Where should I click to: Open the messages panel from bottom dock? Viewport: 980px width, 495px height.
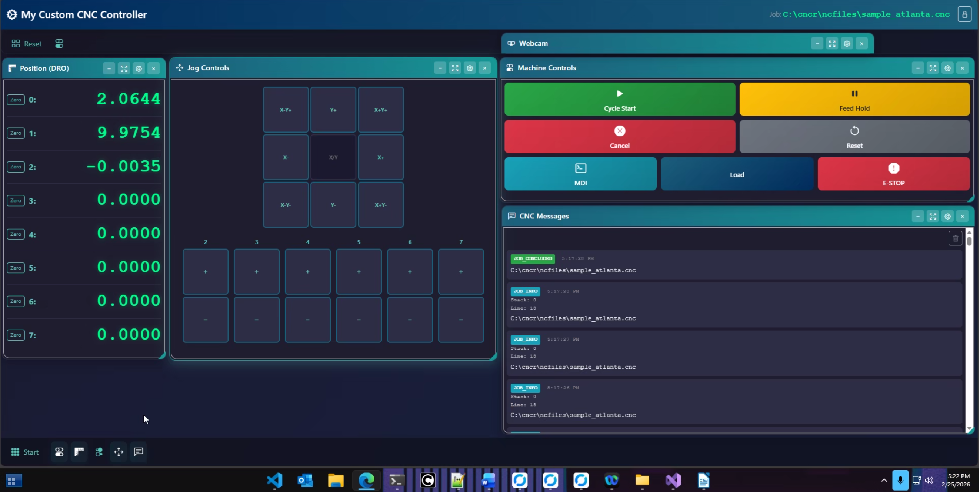pyautogui.click(x=139, y=452)
